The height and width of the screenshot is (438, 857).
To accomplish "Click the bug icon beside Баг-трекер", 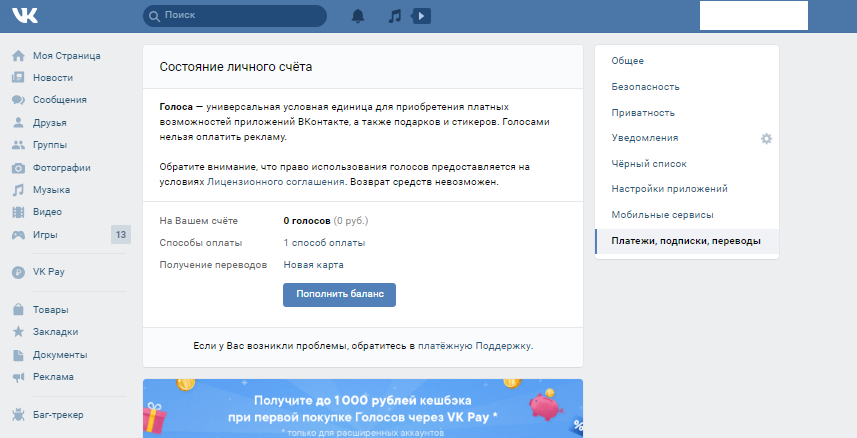I will [18, 414].
